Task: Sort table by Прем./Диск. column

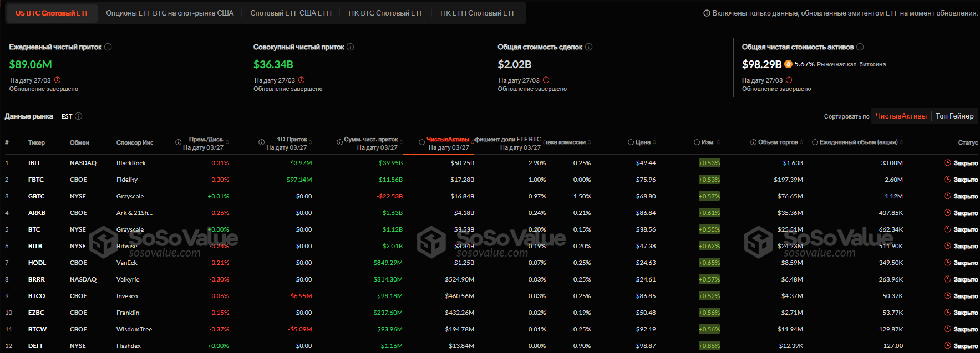Action: pos(227,142)
